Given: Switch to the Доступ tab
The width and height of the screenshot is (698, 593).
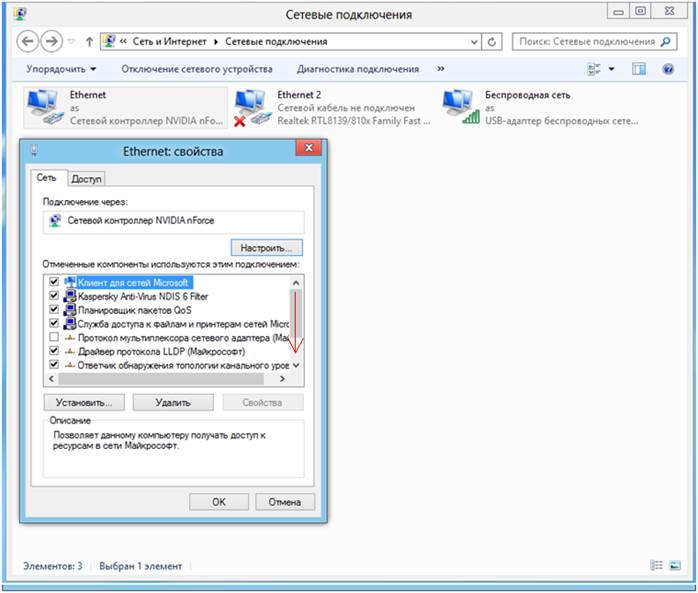Looking at the screenshot, I should point(86,179).
